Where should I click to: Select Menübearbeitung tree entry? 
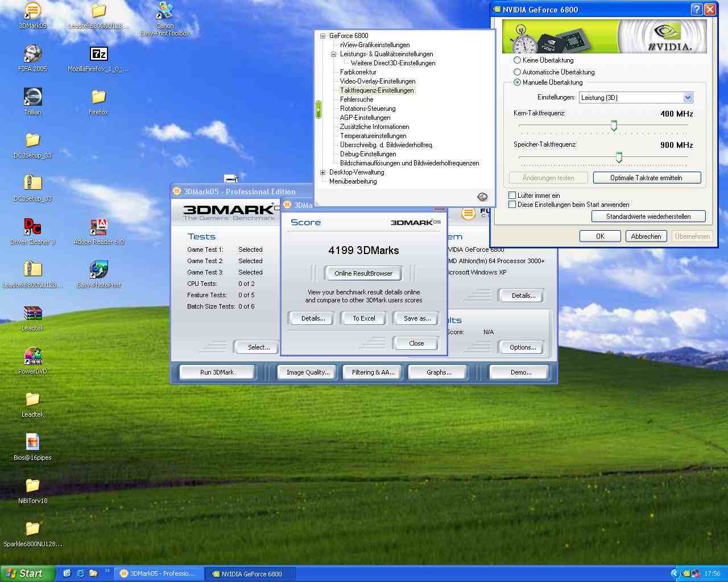point(353,181)
